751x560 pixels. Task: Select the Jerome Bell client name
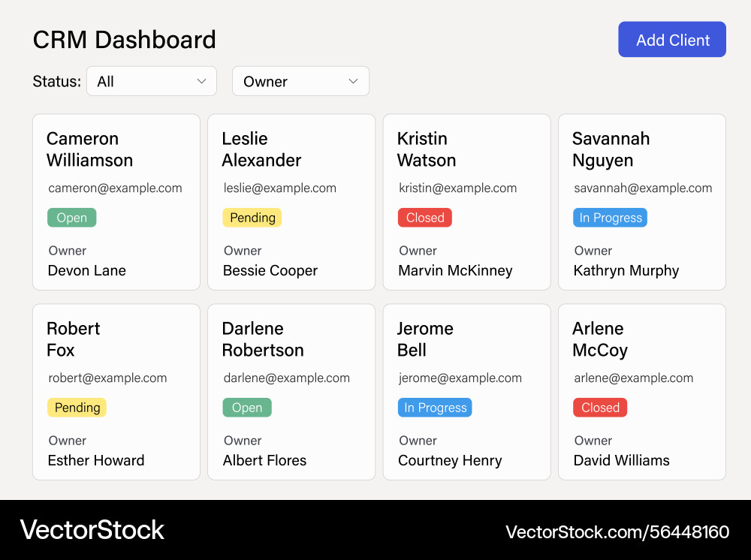point(425,339)
